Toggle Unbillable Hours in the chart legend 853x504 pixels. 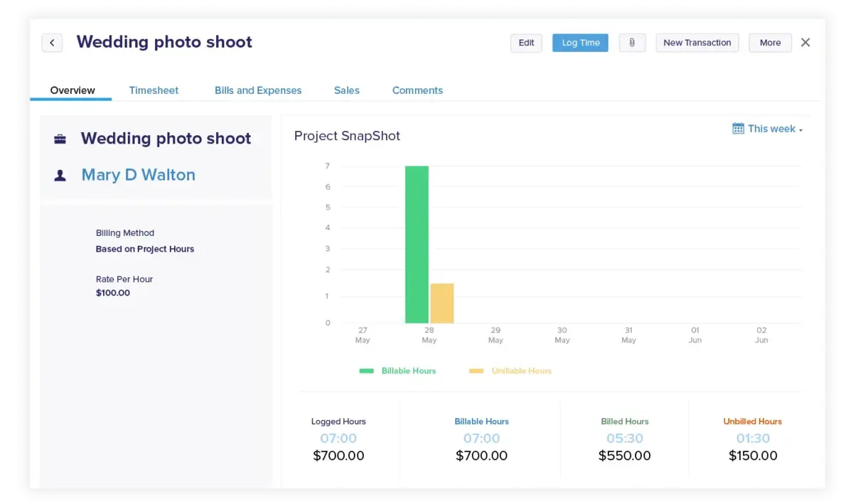[510, 370]
